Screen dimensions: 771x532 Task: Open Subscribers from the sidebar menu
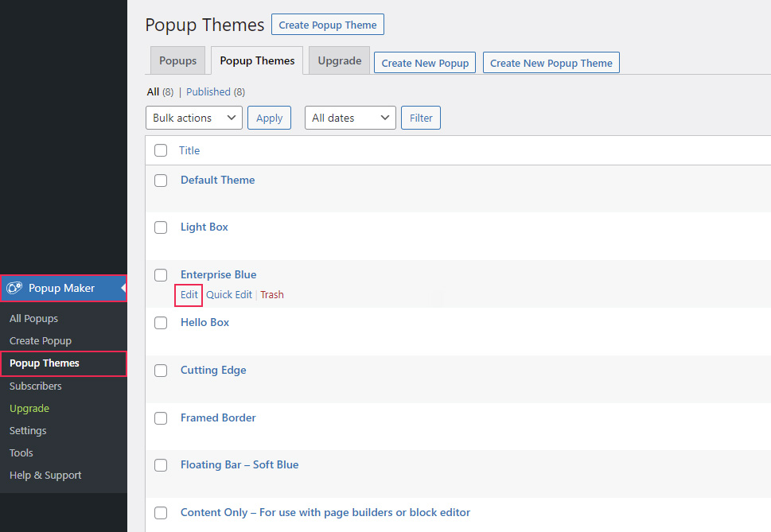point(35,386)
